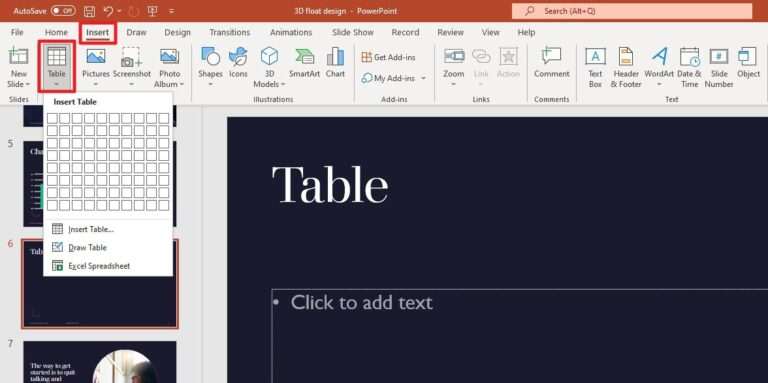The image size is (768, 383).
Task: Open Customize Quick Access Toolbar dropdown
Action: click(171, 11)
